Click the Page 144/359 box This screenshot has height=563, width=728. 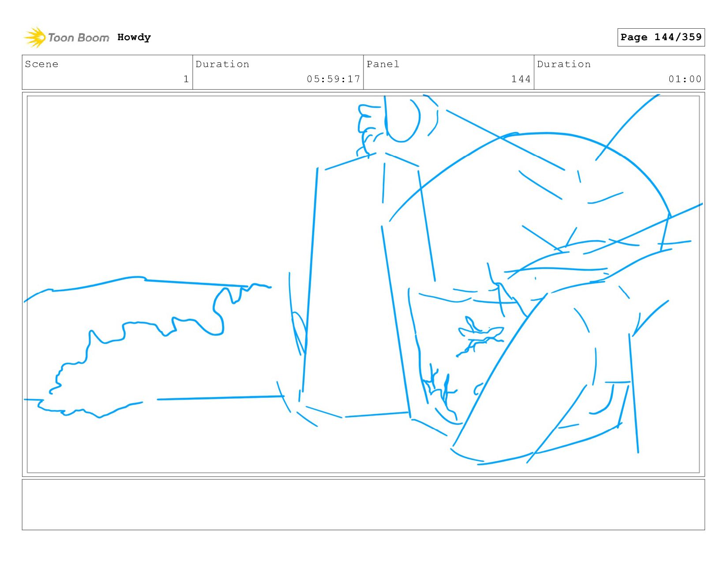[x=661, y=37]
